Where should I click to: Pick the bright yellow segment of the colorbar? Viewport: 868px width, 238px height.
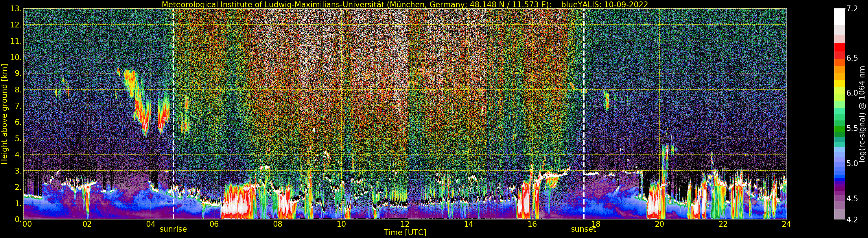[x=839, y=83]
